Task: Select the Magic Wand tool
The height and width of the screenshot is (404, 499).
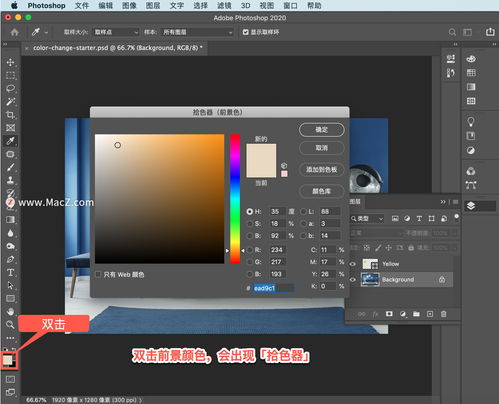Action: pyautogui.click(x=10, y=101)
